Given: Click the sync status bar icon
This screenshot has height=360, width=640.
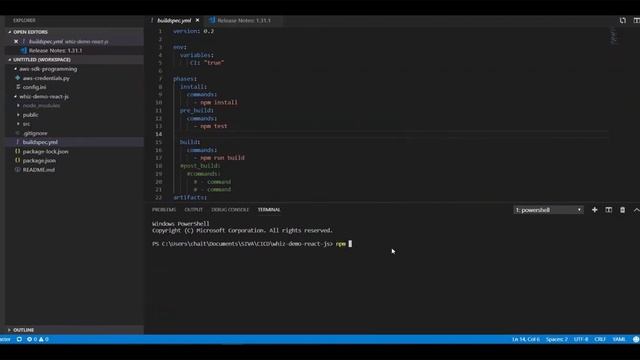Looking at the screenshot, I should pyautogui.click(x=19, y=339).
